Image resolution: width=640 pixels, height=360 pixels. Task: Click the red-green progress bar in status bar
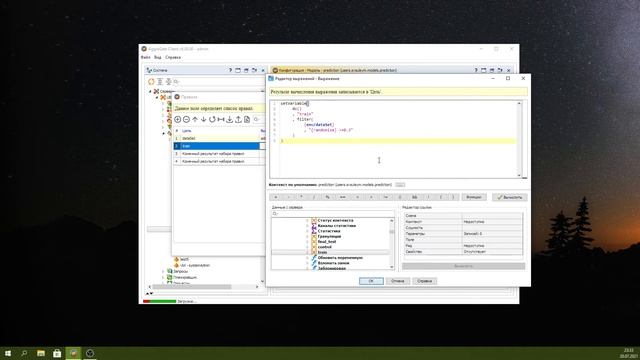[159, 301]
